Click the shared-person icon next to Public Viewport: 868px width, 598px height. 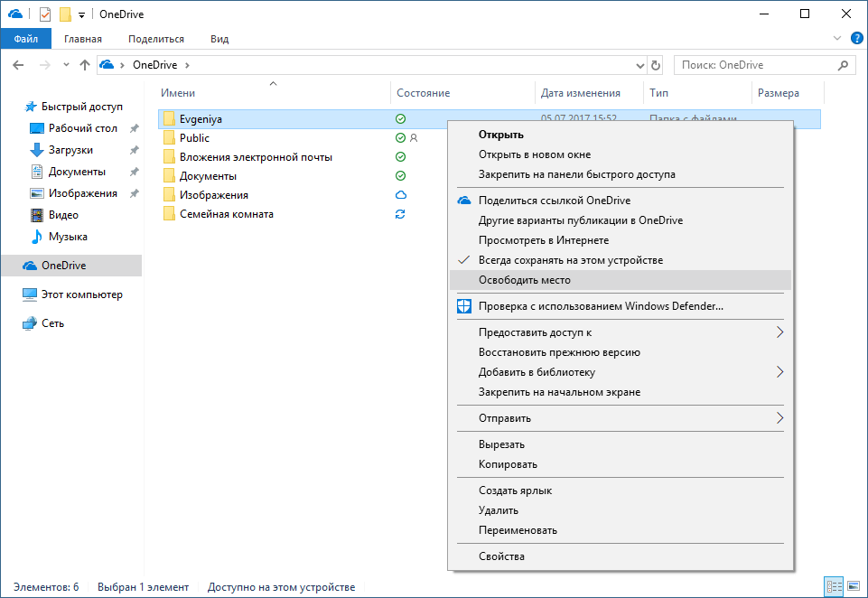414,137
